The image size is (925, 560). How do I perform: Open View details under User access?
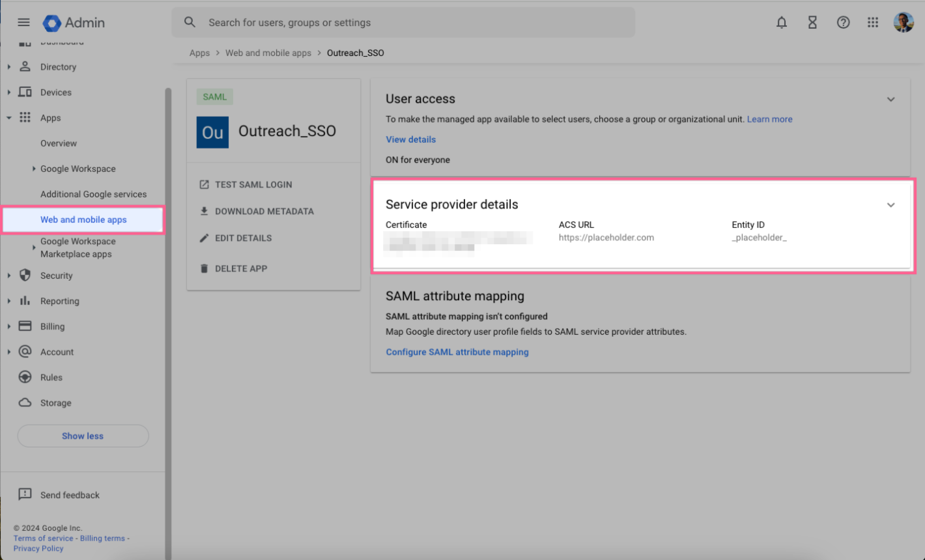[x=410, y=139]
